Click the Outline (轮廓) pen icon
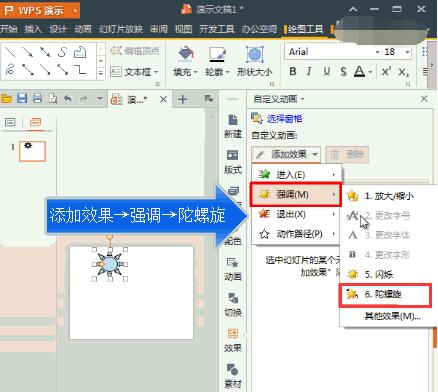Screen dimensions: 438x392 [x=218, y=54]
